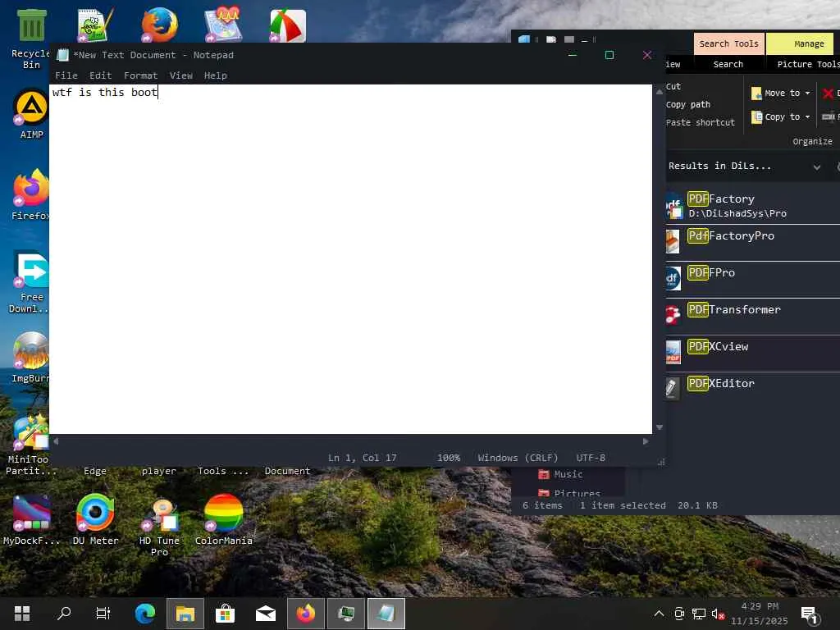The image size is (840, 630).
Task: Open Microsoft Store from taskbar
Action: coord(226,613)
